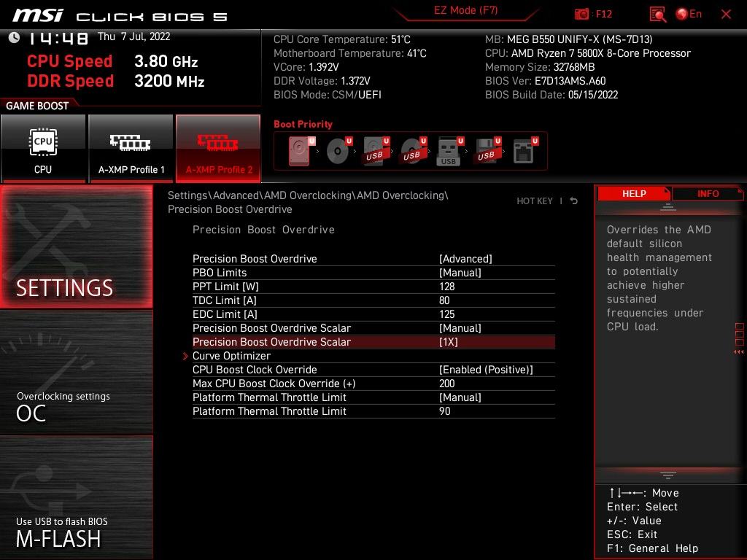Open the HOT KEY list

(x=535, y=201)
